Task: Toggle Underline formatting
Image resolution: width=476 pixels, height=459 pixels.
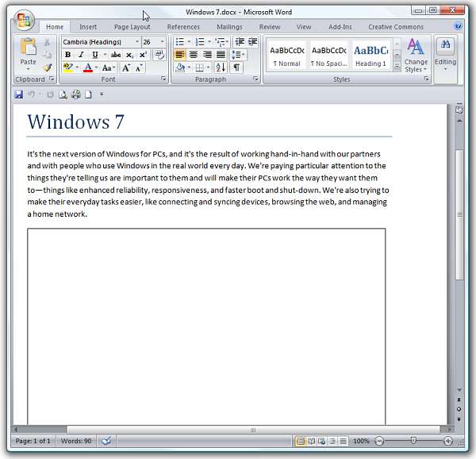Action: point(95,55)
